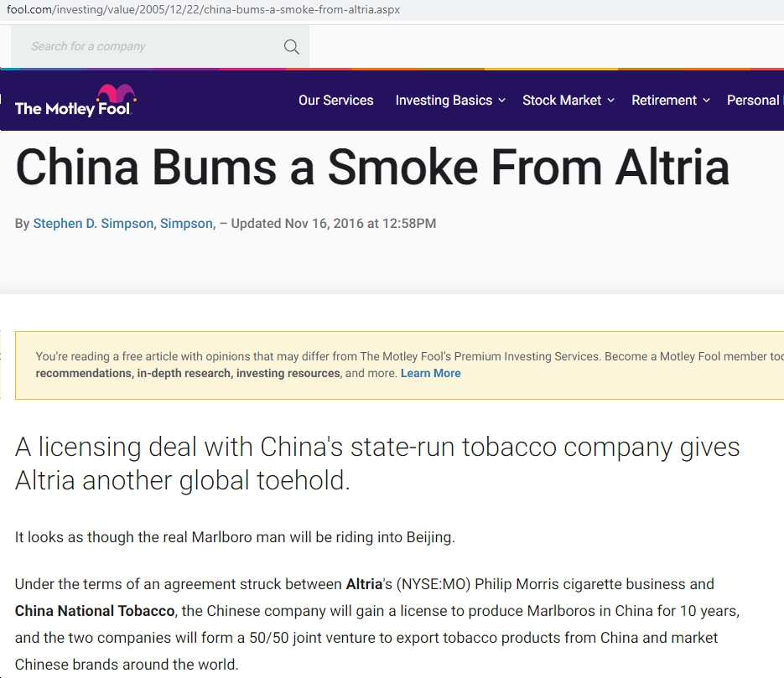The image size is (784, 678).
Task: Click the bold Altria company name
Action: [364, 584]
